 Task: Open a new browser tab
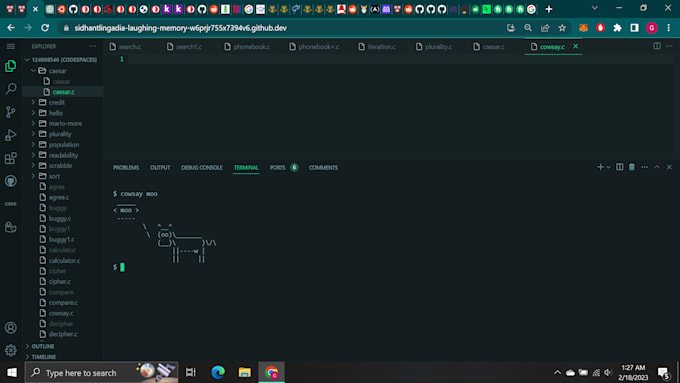point(549,9)
